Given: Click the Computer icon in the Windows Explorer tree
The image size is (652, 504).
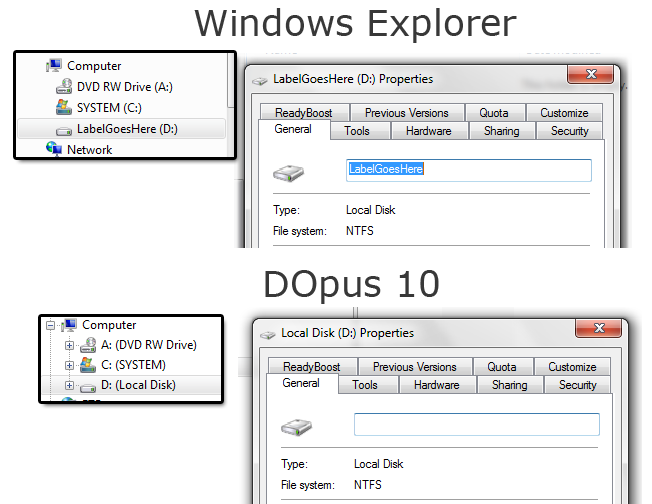Looking at the screenshot, I should (x=54, y=65).
